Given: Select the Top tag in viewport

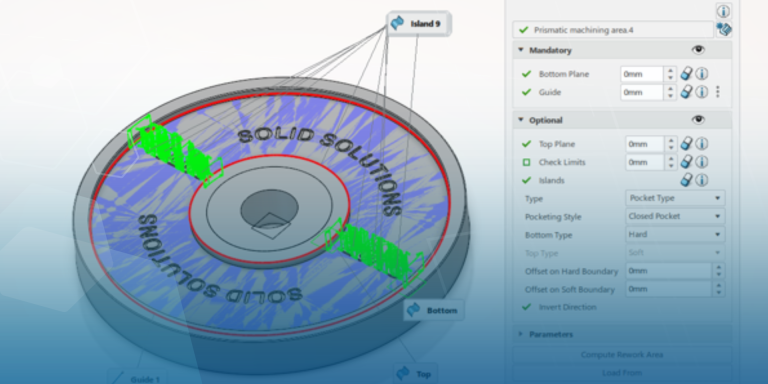Looking at the screenshot, I should pos(415,374).
